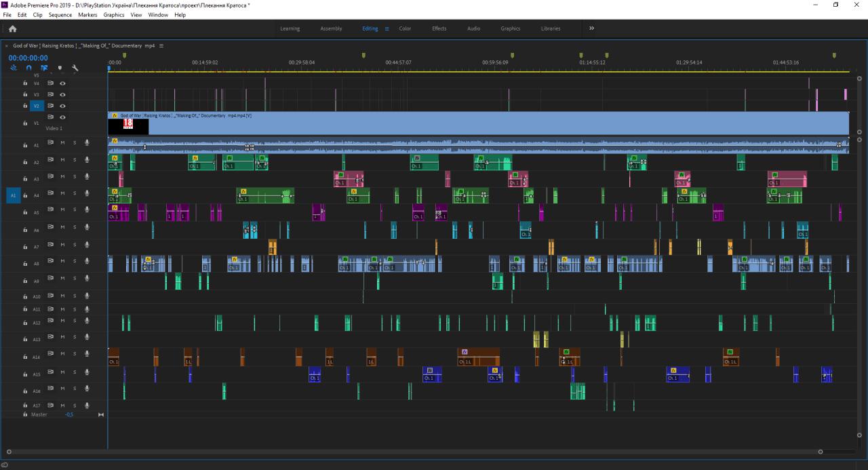Viewport: 868px width, 470px height.
Task: Toggle track lock on V2
Action: point(26,106)
